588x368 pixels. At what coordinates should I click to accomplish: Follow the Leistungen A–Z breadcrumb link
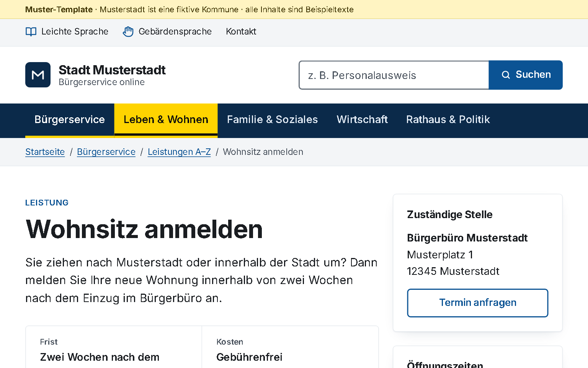179,152
